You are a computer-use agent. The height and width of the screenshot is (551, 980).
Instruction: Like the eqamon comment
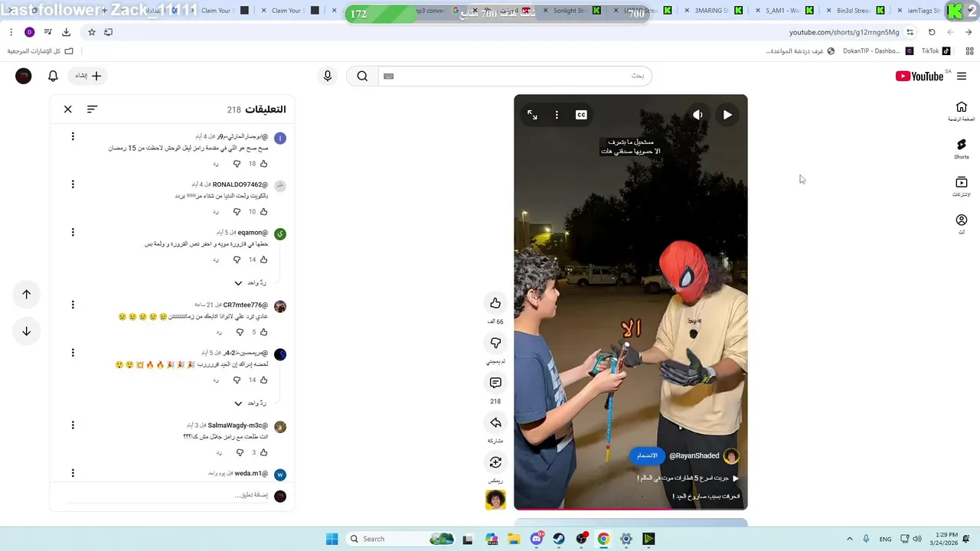[264, 260]
